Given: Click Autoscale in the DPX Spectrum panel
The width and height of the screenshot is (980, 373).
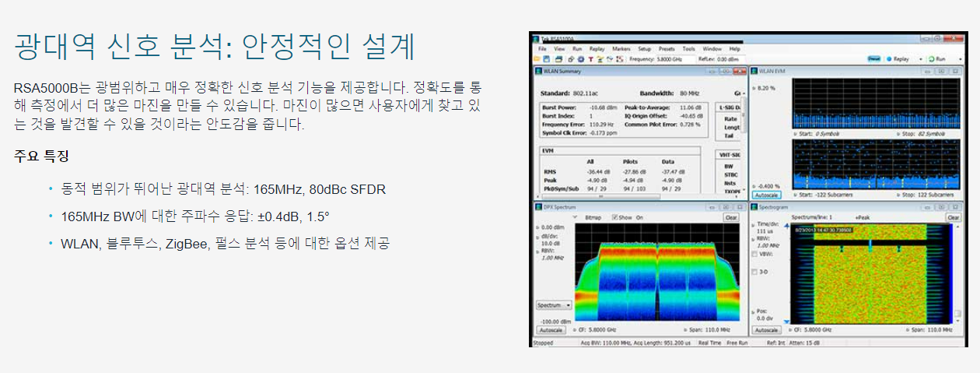Looking at the screenshot, I should click(551, 329).
